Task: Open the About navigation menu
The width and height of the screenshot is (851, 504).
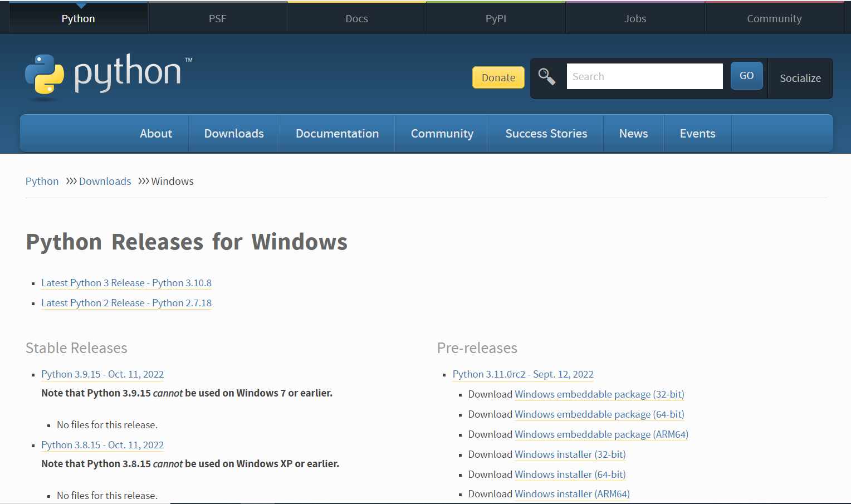Action: pyautogui.click(x=156, y=134)
